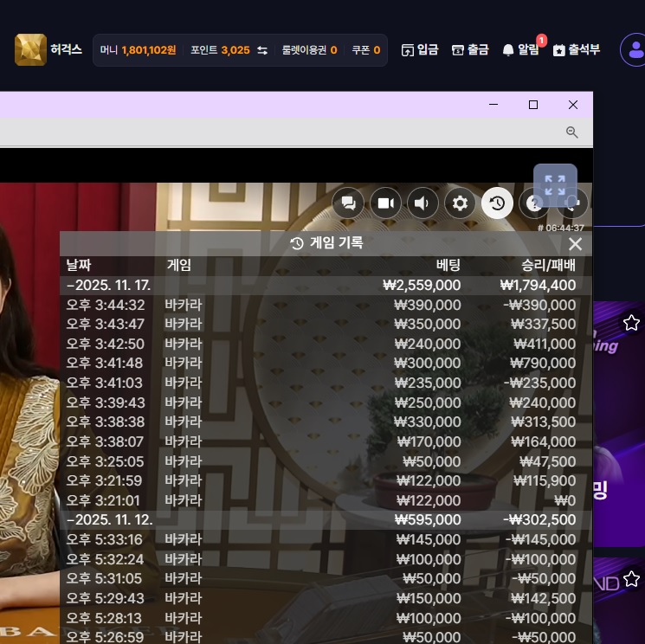Open the 입금 deposit menu

(x=420, y=50)
